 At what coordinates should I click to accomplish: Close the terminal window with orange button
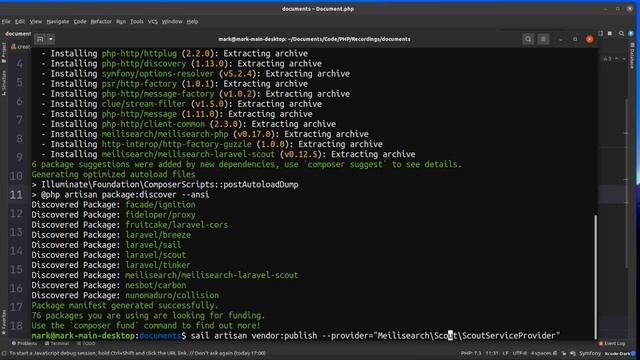(x=589, y=39)
